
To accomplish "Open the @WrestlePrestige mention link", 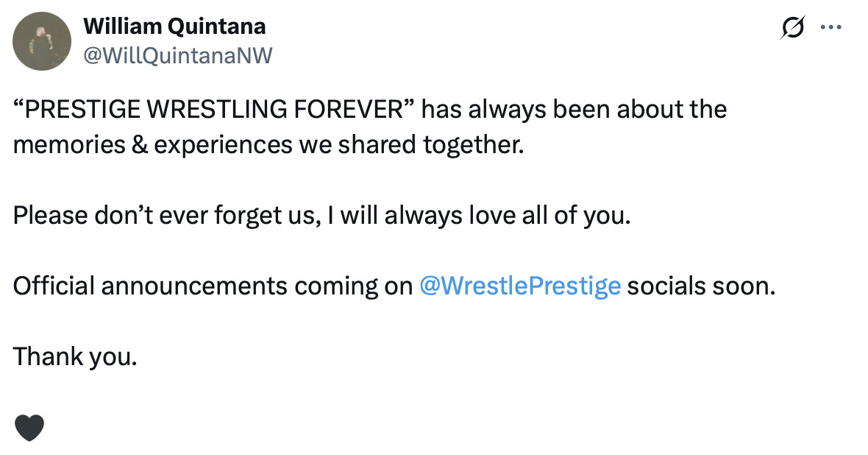I will [519, 286].
